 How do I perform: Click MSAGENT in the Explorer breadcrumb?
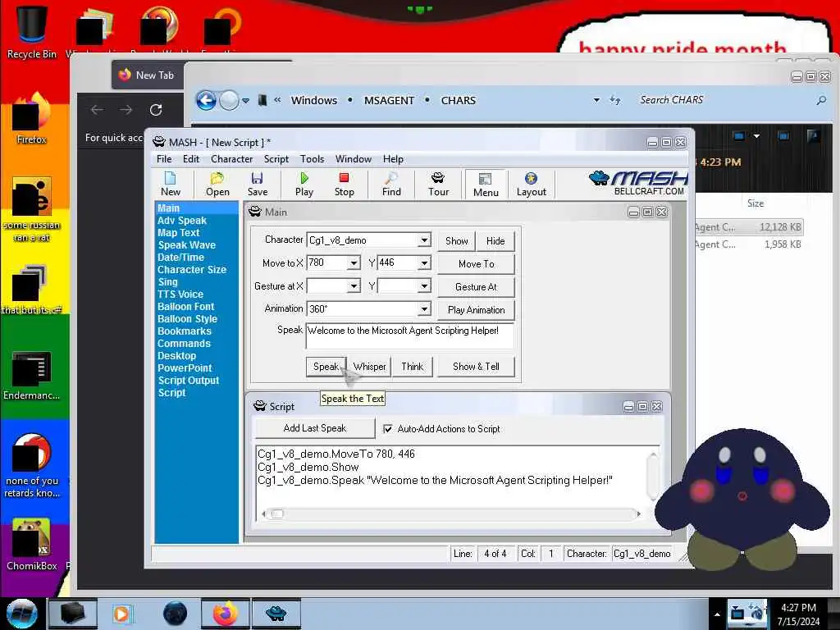pyautogui.click(x=389, y=100)
